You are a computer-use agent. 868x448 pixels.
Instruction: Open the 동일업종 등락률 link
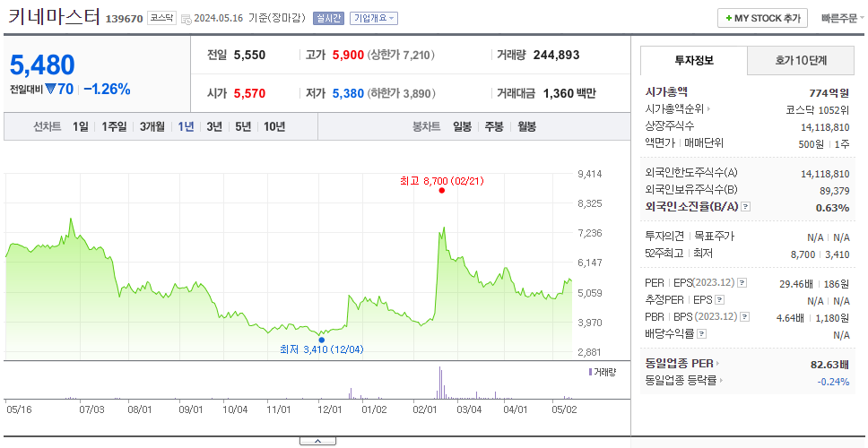tap(684, 381)
